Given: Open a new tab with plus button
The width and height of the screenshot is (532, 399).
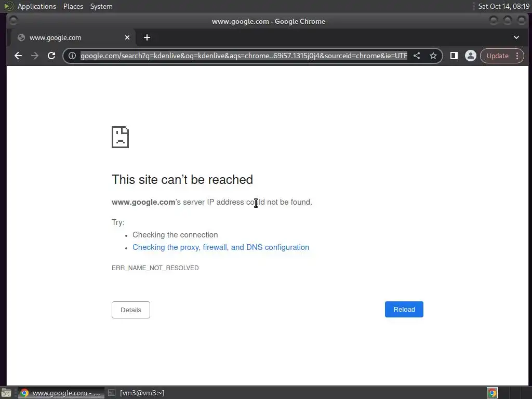Looking at the screenshot, I should point(147,37).
